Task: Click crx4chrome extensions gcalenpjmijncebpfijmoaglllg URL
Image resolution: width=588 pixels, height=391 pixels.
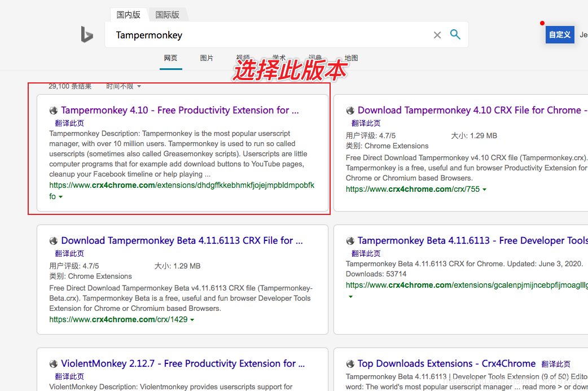Action: pos(467,285)
